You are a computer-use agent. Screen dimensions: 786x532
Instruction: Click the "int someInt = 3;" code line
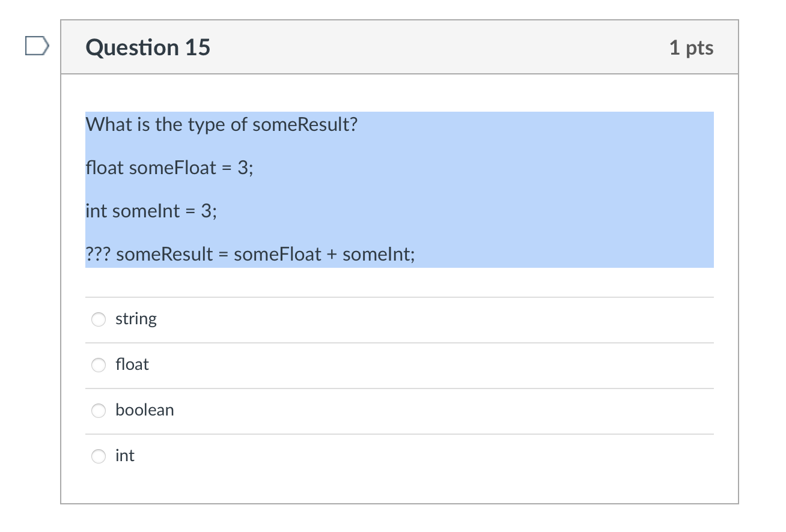tap(151, 211)
